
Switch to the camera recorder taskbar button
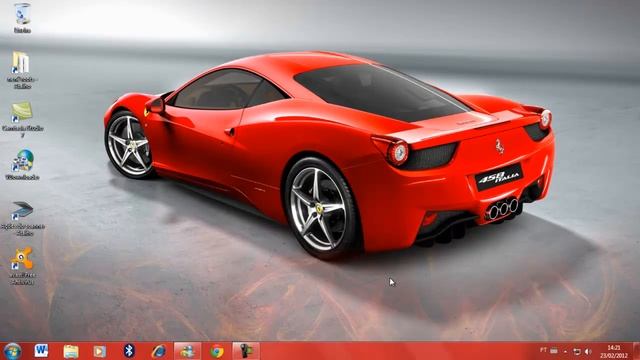pos(246,351)
